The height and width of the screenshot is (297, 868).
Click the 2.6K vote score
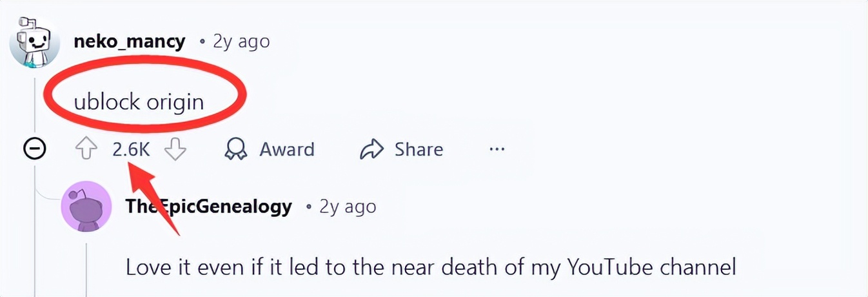131,150
